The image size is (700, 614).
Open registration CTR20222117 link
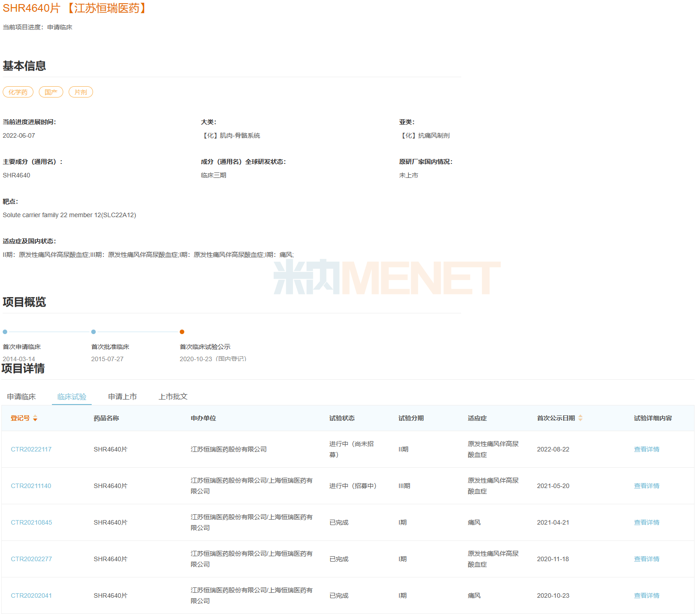tap(31, 449)
